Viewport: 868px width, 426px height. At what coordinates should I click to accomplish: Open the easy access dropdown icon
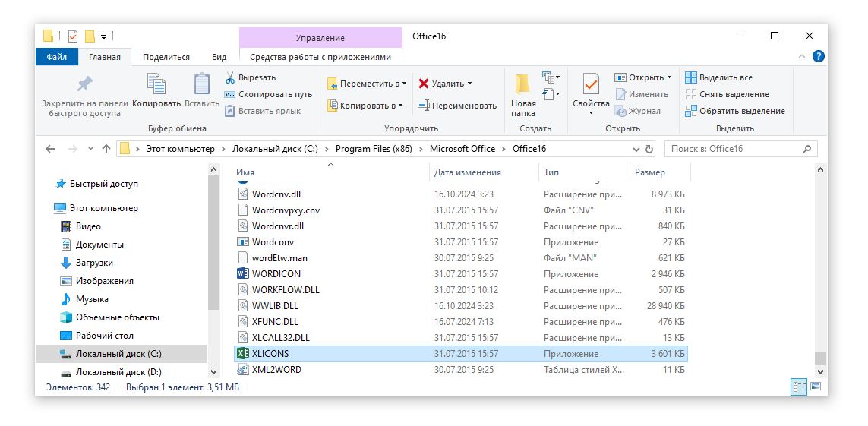551,94
